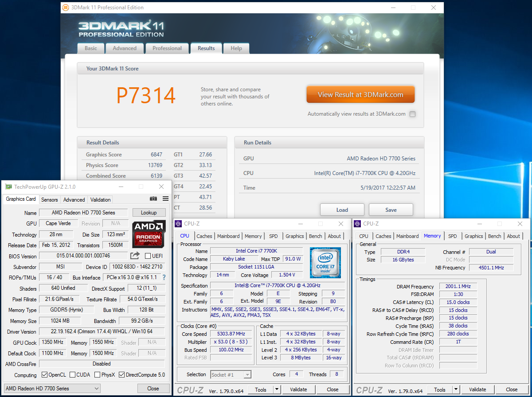
Task: Click the bus interface question mark icon
Action: [x=164, y=277]
